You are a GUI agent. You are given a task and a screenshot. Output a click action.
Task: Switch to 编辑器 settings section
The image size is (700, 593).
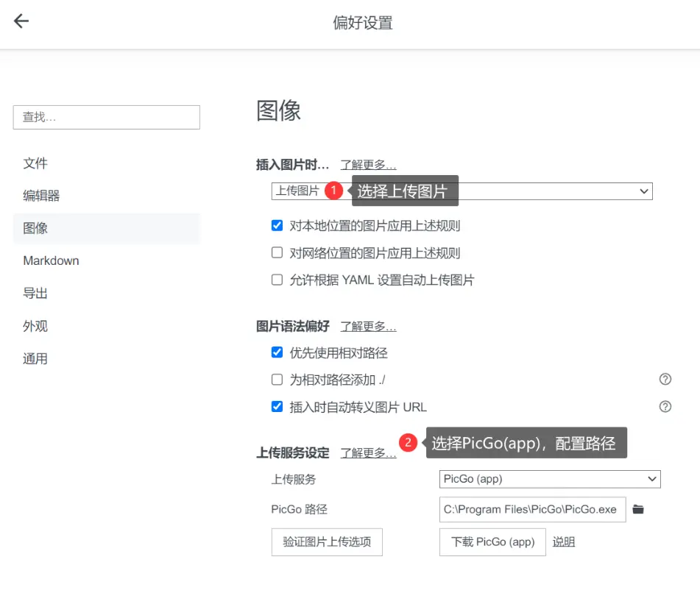point(41,196)
